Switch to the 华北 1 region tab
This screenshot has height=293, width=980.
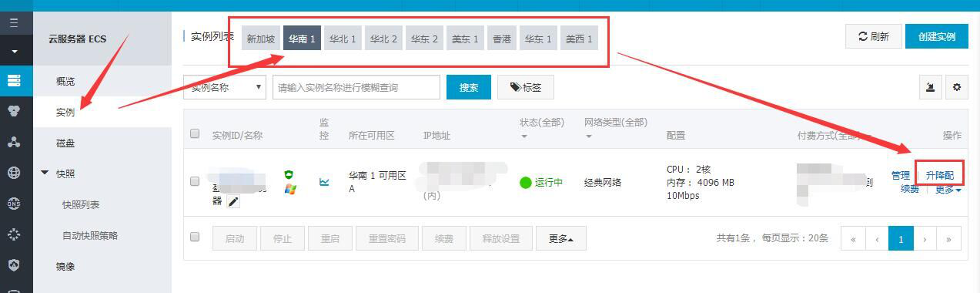point(343,39)
